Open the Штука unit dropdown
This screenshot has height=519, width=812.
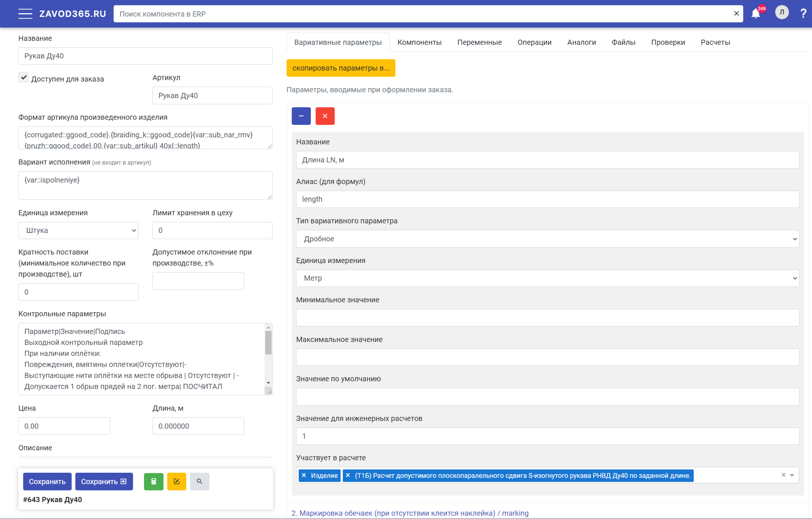78,230
